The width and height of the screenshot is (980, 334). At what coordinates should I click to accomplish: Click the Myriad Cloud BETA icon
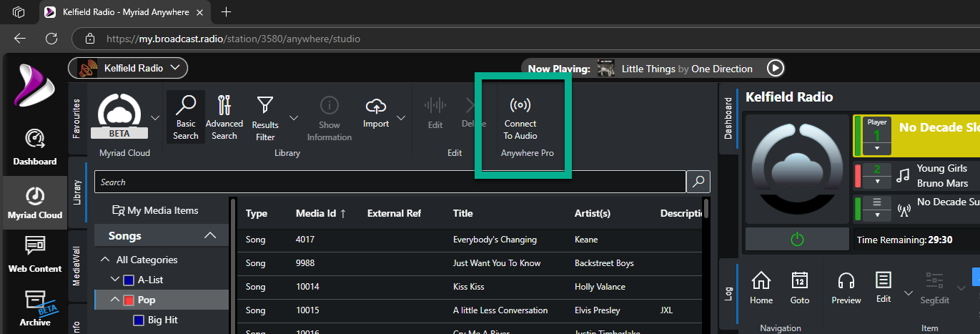pos(119,116)
